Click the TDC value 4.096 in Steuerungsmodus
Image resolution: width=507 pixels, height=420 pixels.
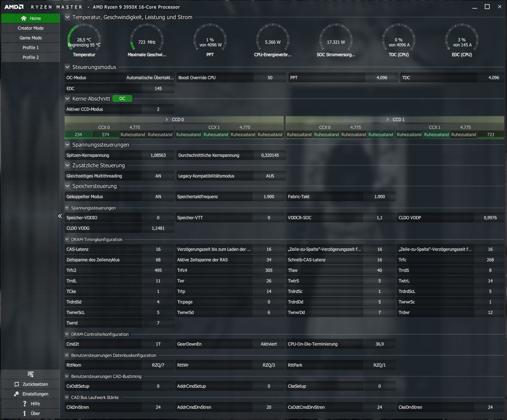pos(494,78)
